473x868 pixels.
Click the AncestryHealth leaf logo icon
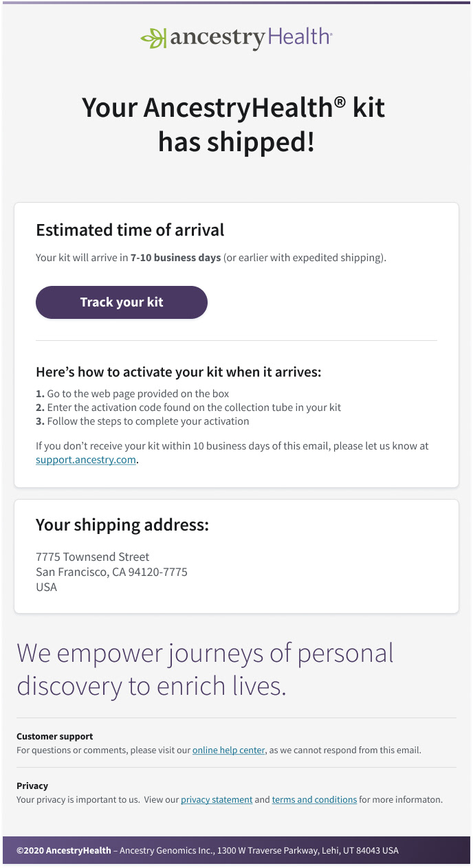pyautogui.click(x=153, y=38)
